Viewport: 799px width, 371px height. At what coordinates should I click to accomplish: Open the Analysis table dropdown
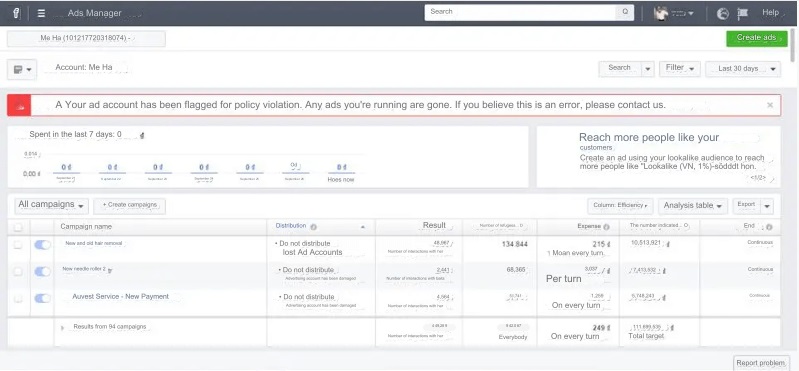[x=693, y=205]
